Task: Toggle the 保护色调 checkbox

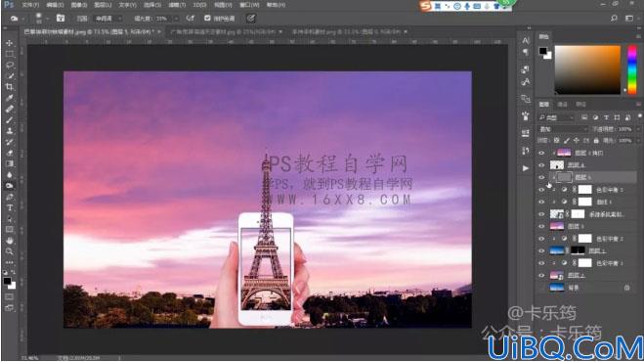Action: click(207, 18)
